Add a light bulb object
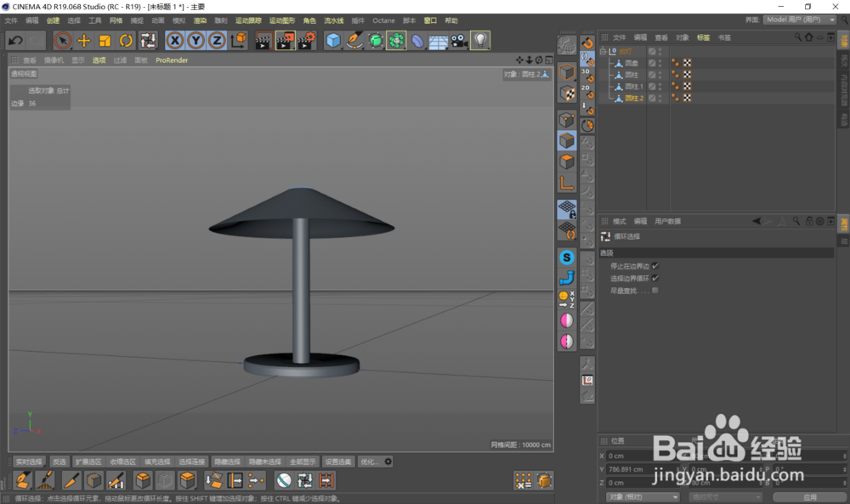This screenshot has height=504, width=850. [x=480, y=41]
